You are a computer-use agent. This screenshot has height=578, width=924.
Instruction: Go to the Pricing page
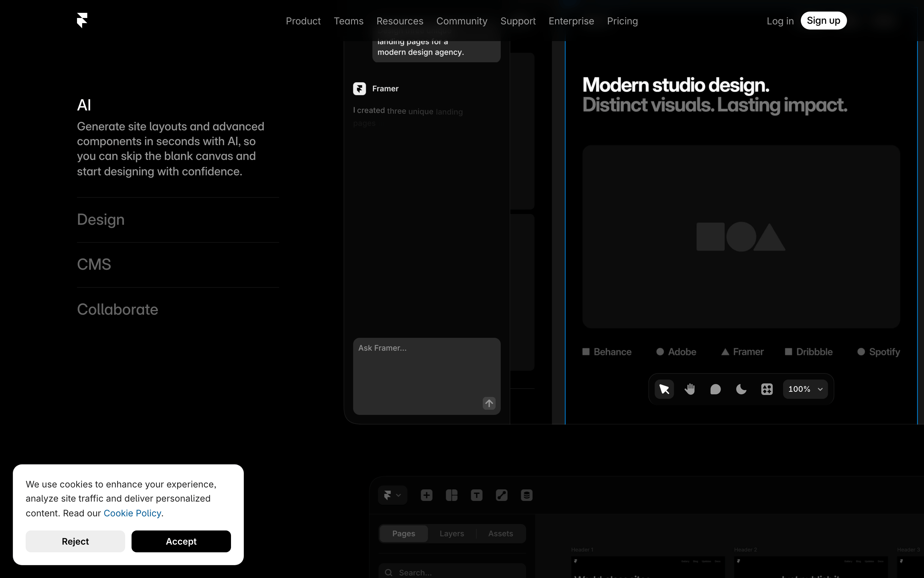click(x=622, y=21)
